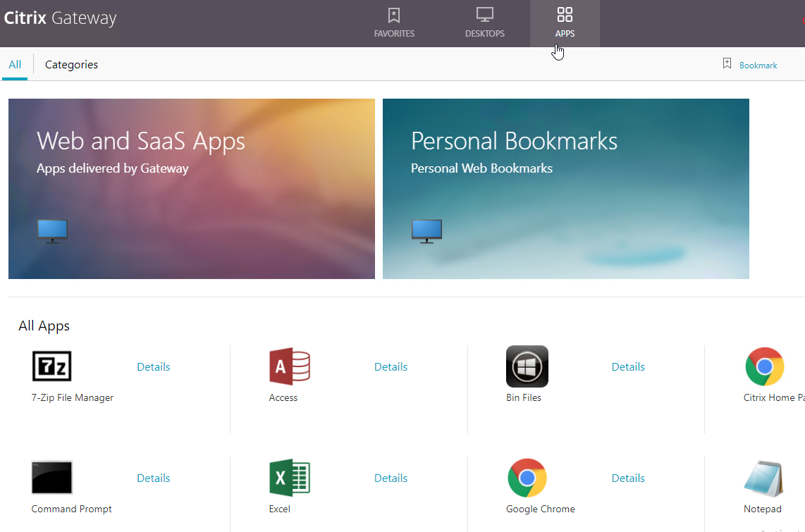Start the Command Prompt app icon

coord(52,477)
